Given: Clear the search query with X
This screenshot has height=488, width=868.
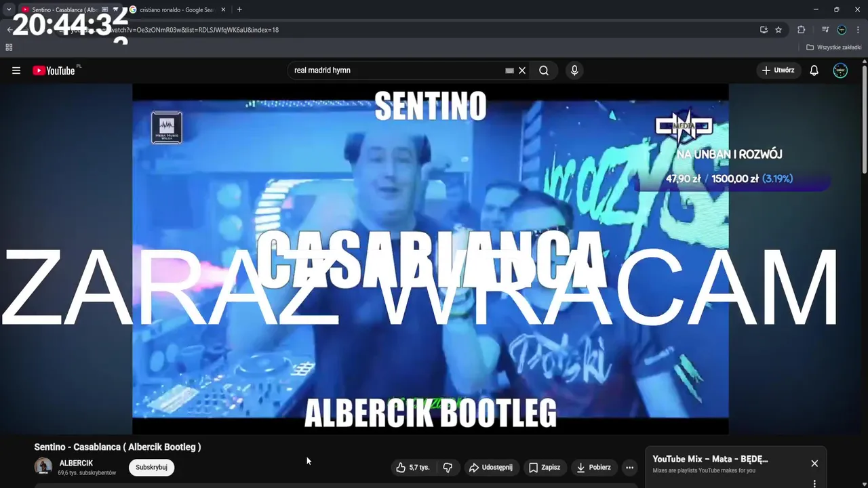Looking at the screenshot, I should coord(522,70).
